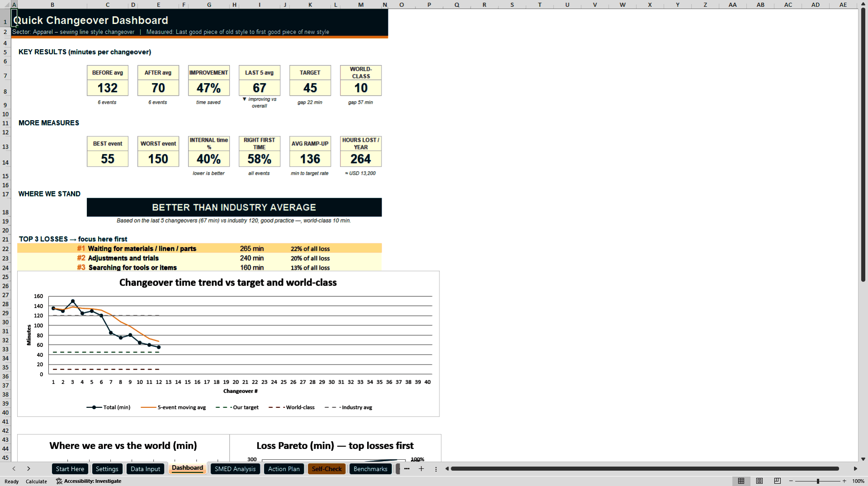Click the vertical scrollbar thumb

[x=863, y=145]
